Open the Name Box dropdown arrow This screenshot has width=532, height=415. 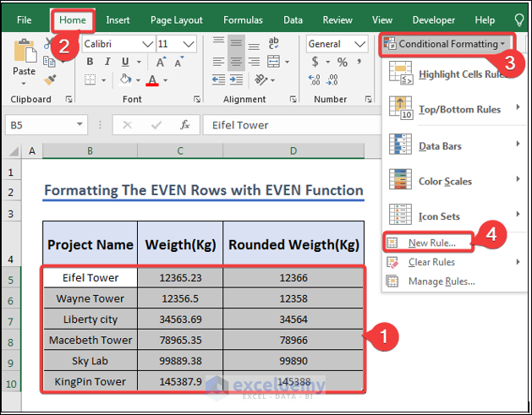[80, 124]
